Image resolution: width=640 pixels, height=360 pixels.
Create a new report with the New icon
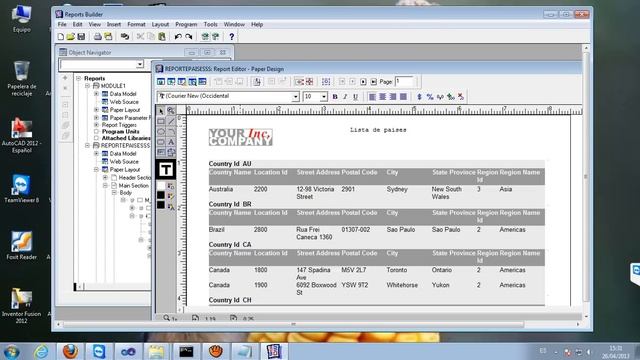pyautogui.click(x=60, y=37)
